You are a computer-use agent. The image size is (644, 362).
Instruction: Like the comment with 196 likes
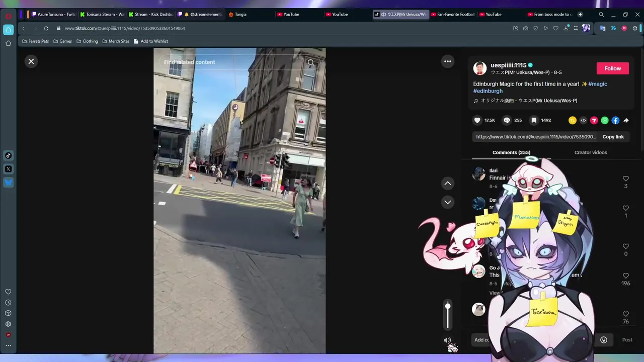point(626,276)
